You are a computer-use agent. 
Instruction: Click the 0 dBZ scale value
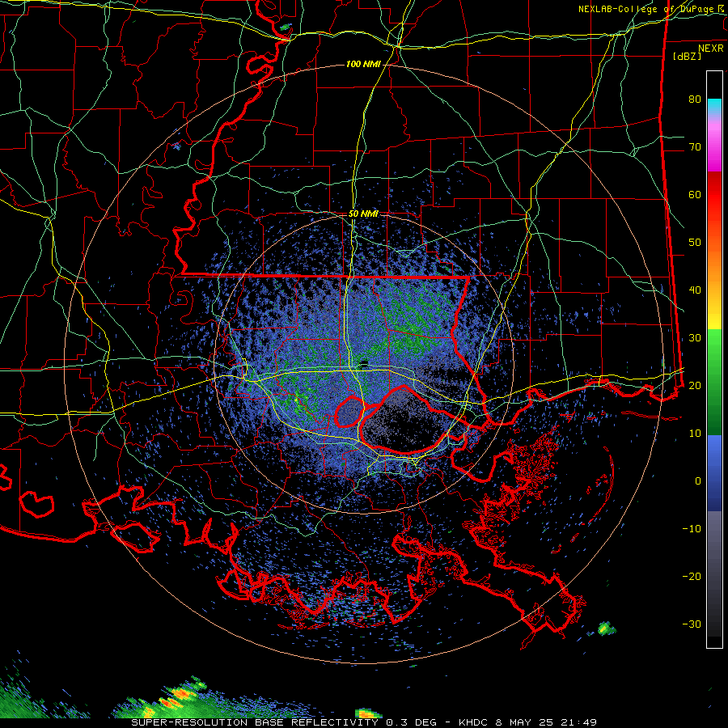click(x=698, y=481)
